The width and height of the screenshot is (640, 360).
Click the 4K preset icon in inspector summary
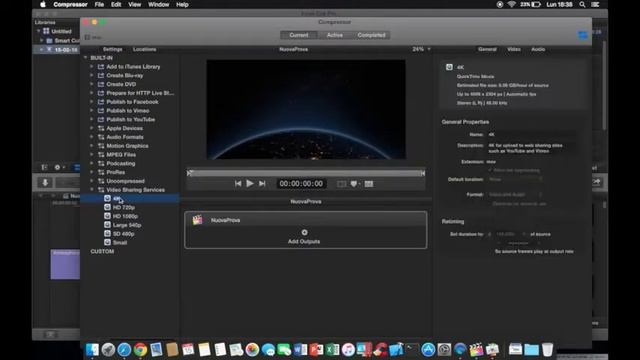click(449, 67)
